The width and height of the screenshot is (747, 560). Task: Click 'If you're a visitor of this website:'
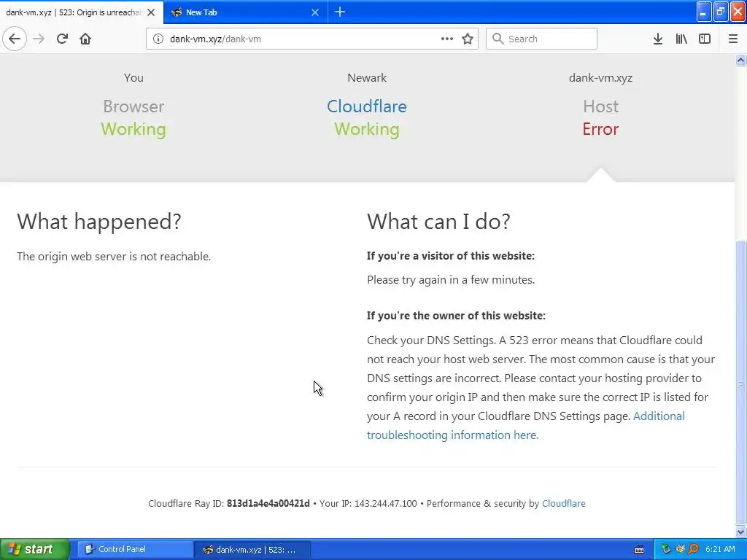[x=451, y=256]
